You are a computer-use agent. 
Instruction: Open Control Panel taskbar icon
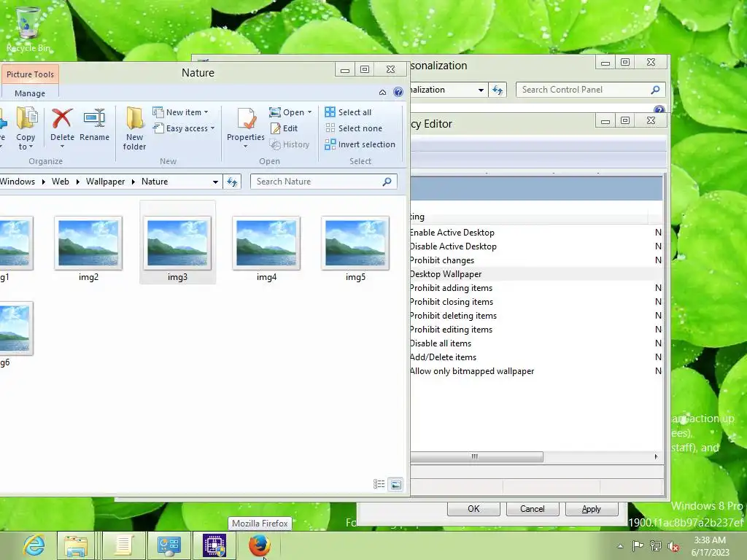pyautogui.click(x=169, y=545)
